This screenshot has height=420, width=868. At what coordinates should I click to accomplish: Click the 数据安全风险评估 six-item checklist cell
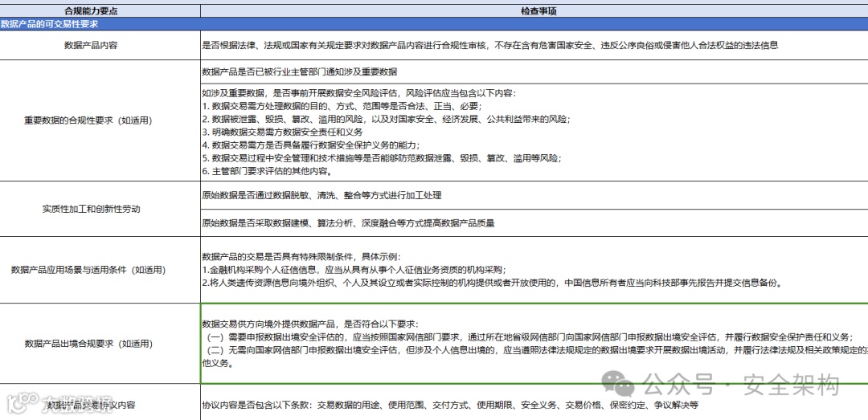(x=534, y=133)
